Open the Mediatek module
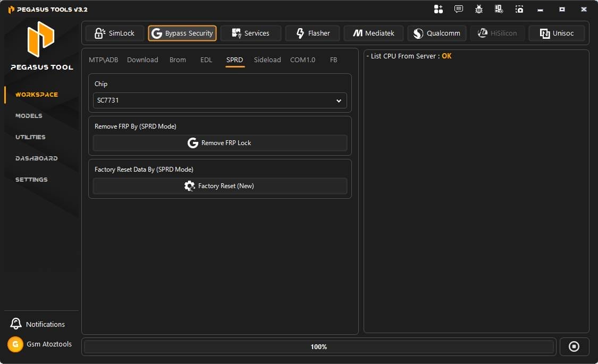This screenshot has height=364, width=598. [374, 33]
